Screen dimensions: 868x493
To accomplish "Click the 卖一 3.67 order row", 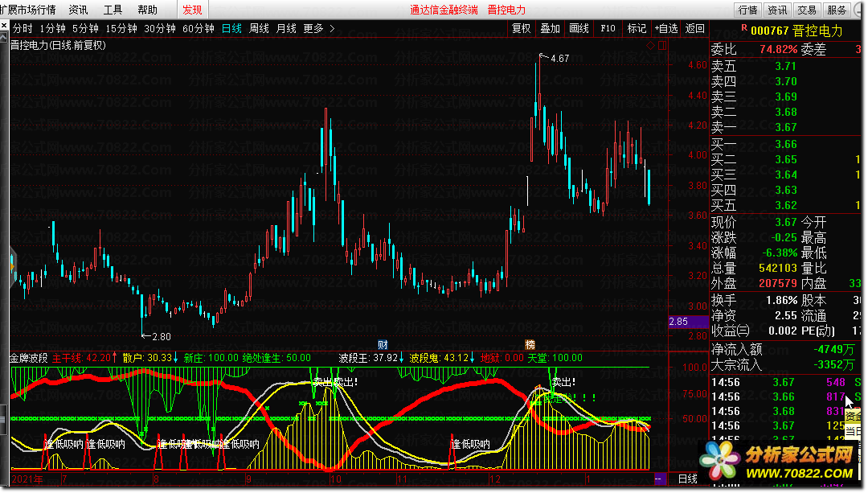I will pyautogui.click(x=785, y=127).
